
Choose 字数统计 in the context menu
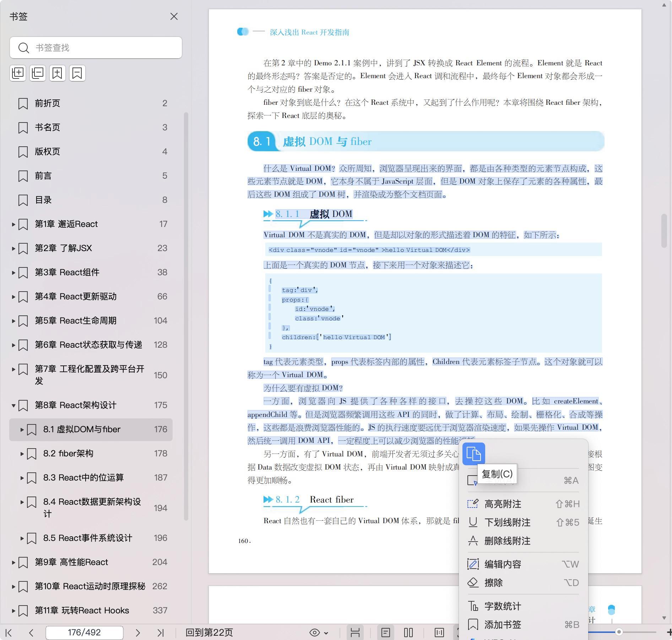pyautogui.click(x=503, y=606)
